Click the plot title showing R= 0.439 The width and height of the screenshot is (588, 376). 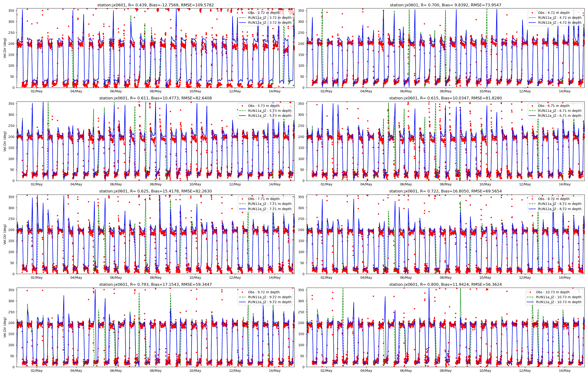pyautogui.click(x=155, y=5)
